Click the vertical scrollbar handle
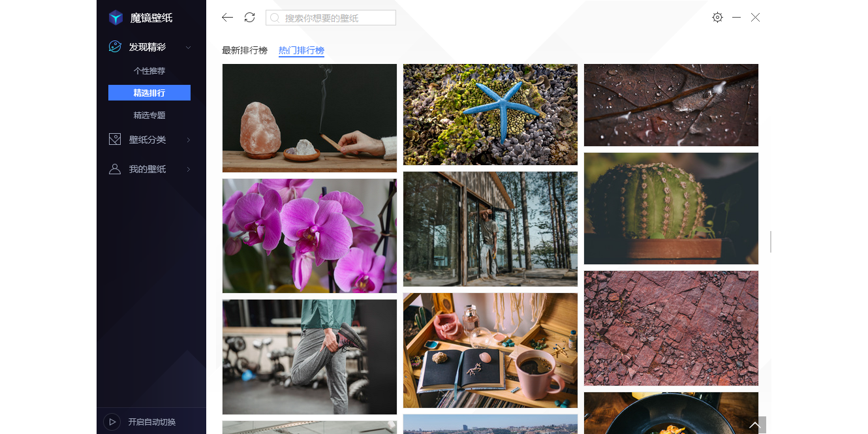Viewport: 868px width, 434px height. click(x=771, y=241)
